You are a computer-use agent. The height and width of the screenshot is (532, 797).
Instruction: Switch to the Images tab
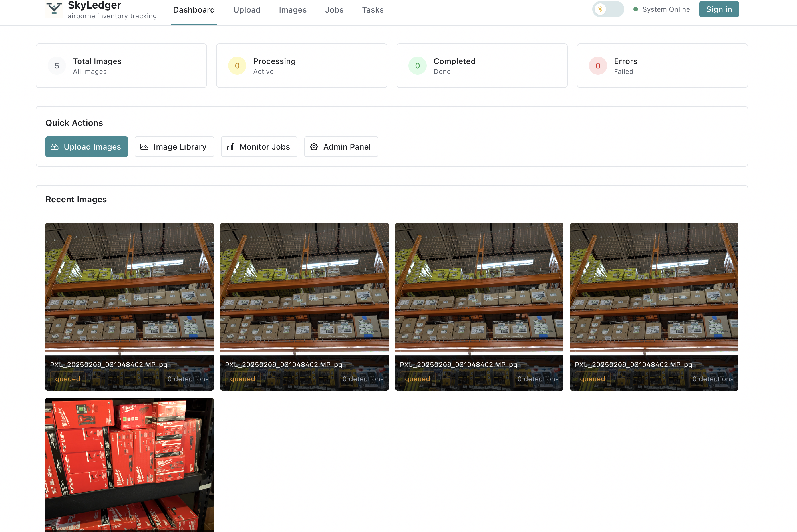point(293,10)
